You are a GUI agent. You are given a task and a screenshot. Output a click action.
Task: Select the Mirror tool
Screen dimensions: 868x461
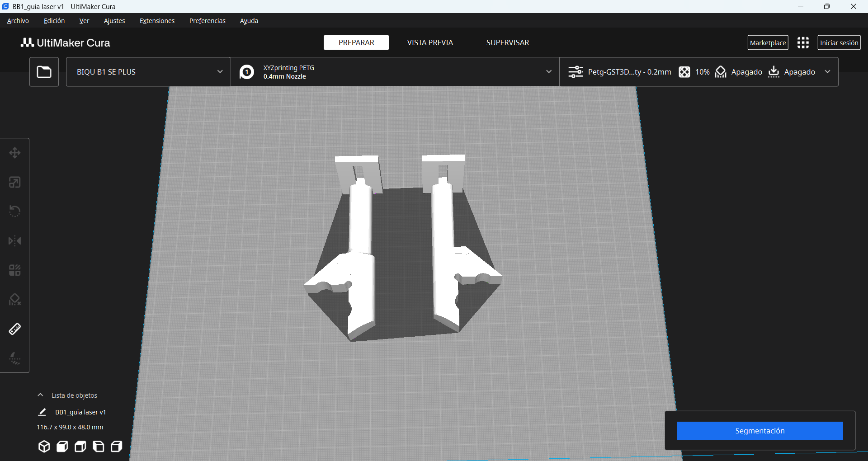pos(15,241)
